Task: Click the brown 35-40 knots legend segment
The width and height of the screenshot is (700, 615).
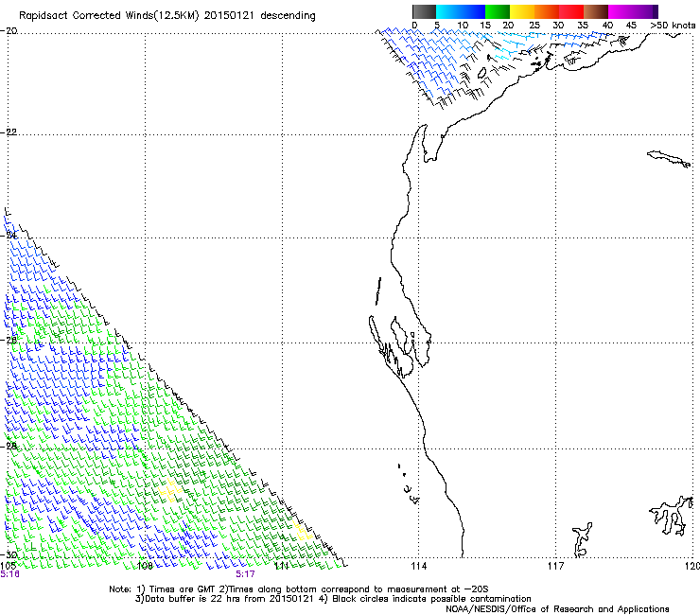Action: coord(596,11)
